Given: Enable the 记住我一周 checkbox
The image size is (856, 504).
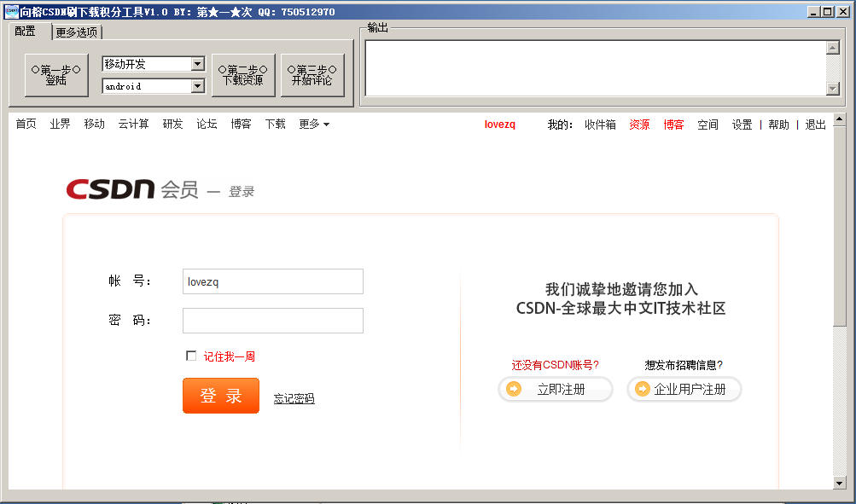Looking at the screenshot, I should 191,356.
